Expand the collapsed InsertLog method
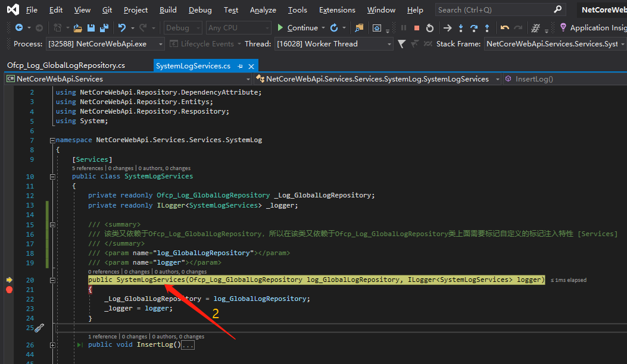 52,345
